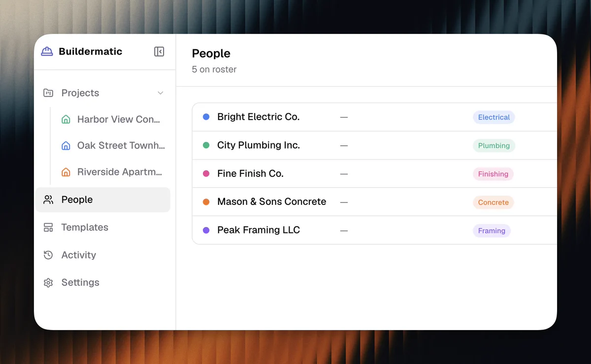Open Peak Framing LLC roster entry

375,230
